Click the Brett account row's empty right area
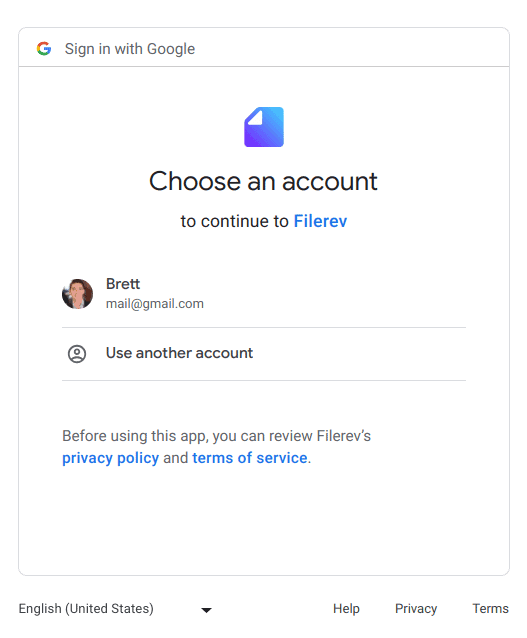Image resolution: width=527 pixels, height=638 pixels. point(346,294)
